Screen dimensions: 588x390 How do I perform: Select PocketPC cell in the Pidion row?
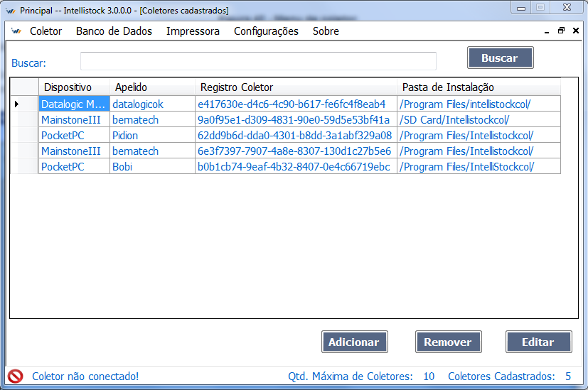tap(74, 135)
